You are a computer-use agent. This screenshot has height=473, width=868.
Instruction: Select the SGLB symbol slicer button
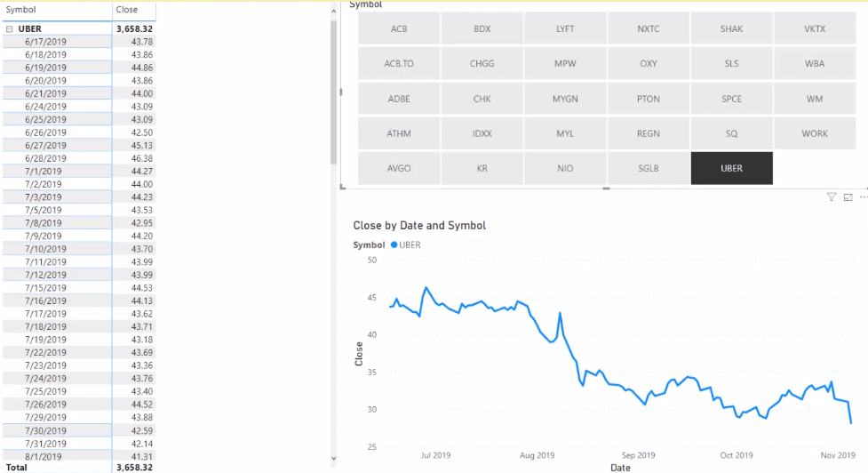tap(649, 168)
